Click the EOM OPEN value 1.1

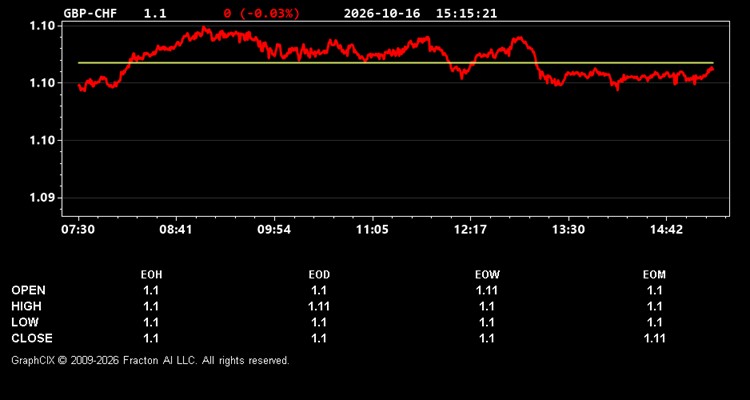pos(654,290)
